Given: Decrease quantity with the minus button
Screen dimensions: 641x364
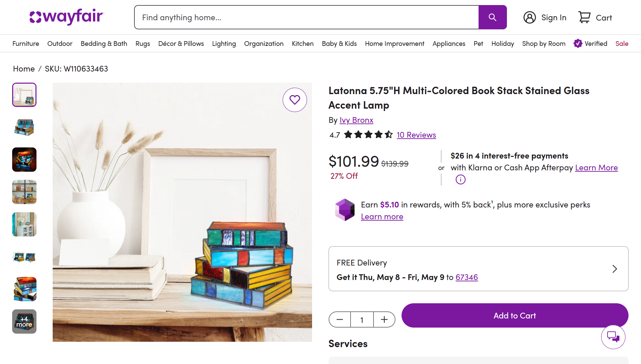Looking at the screenshot, I should click(x=340, y=319).
